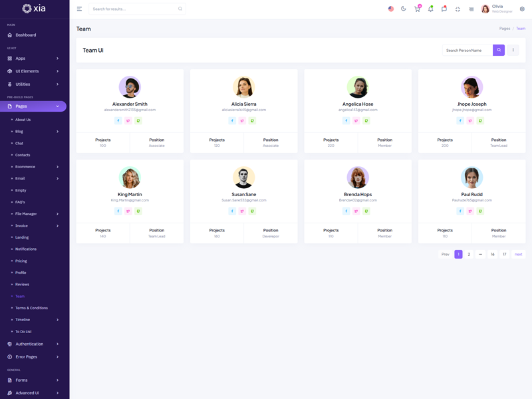Click the purple search person button
The width and height of the screenshot is (532, 399).
click(499, 50)
